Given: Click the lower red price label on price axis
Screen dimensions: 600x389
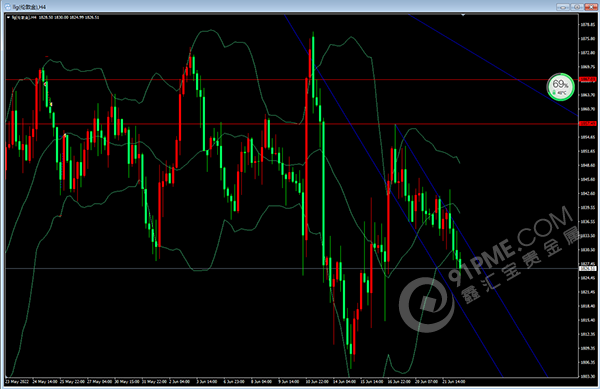Looking at the screenshot, I should click(x=588, y=124).
